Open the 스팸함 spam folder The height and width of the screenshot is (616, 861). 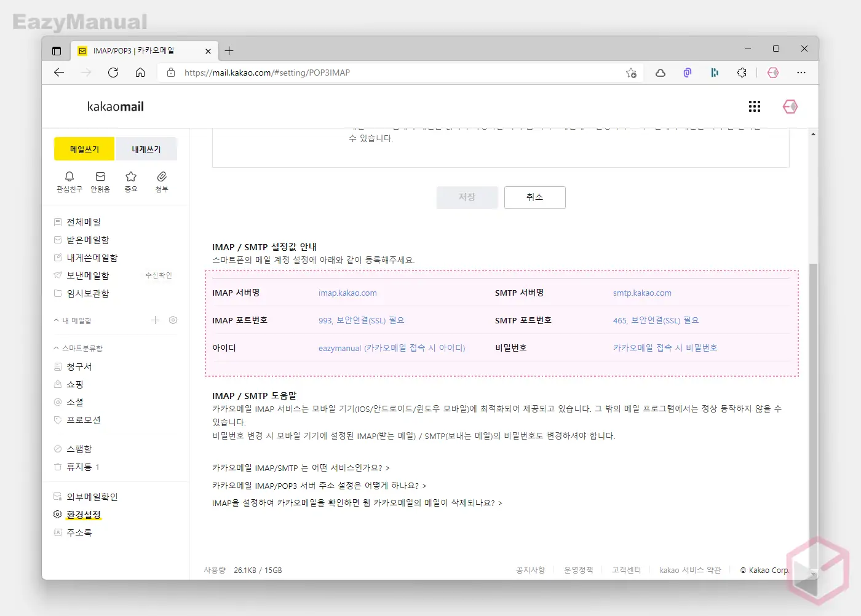tap(79, 449)
